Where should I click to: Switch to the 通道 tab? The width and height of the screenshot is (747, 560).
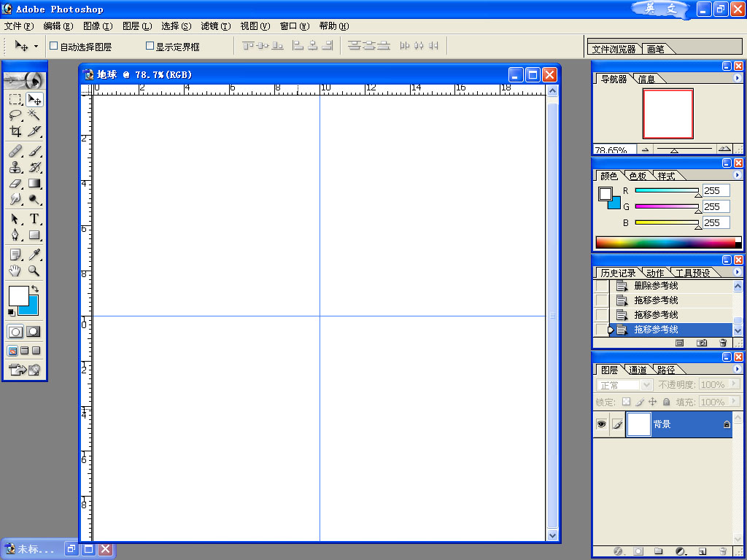[x=638, y=370]
